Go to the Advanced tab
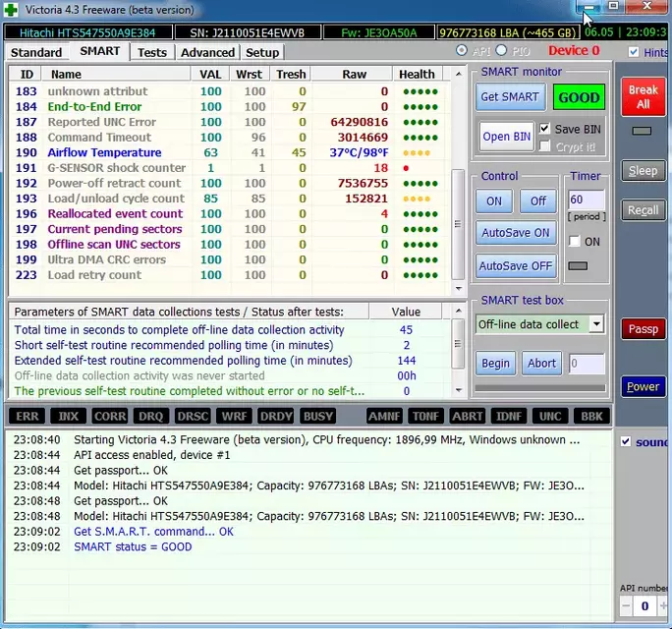The image size is (672, 629). [207, 52]
